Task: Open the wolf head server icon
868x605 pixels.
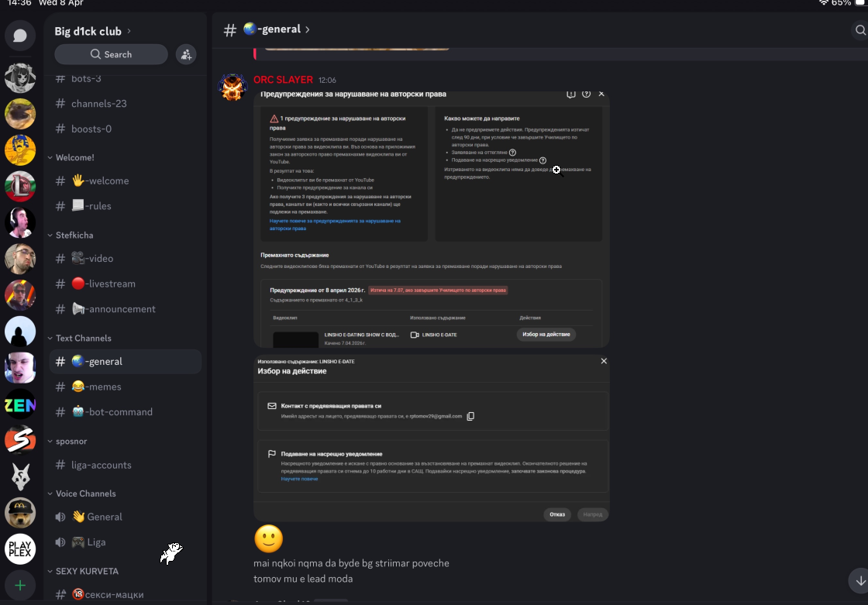Action: click(x=20, y=476)
